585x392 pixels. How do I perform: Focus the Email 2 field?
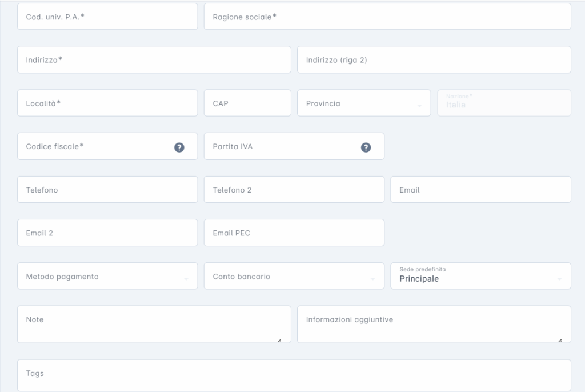coord(107,233)
